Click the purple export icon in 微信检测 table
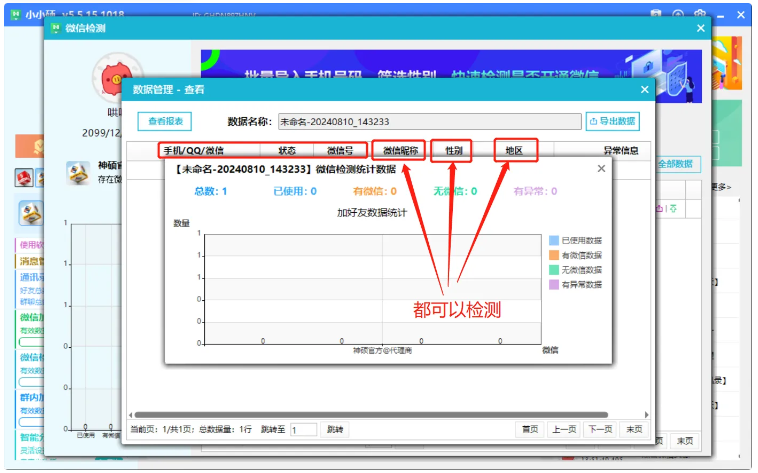Viewport: 758px width, 473px height. (659, 208)
